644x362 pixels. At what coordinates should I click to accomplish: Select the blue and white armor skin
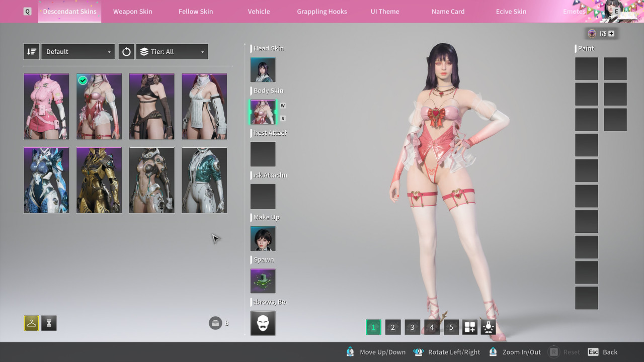click(46, 180)
